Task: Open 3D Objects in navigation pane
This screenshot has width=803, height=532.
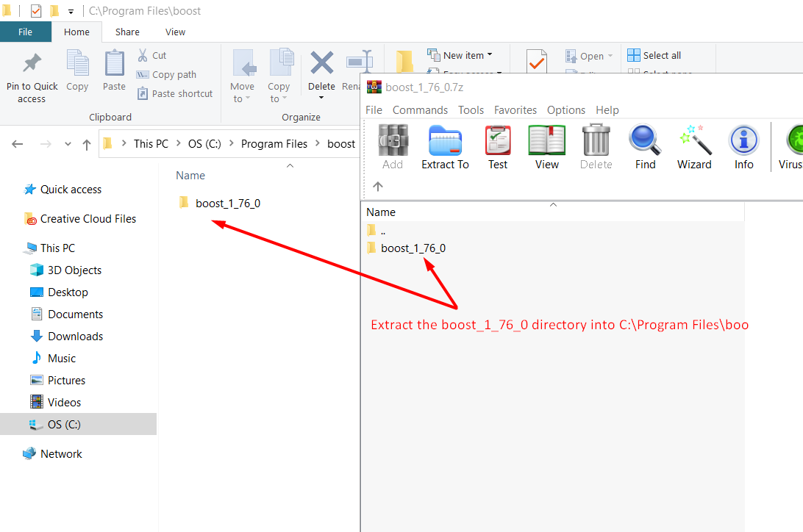Action: [x=65, y=270]
